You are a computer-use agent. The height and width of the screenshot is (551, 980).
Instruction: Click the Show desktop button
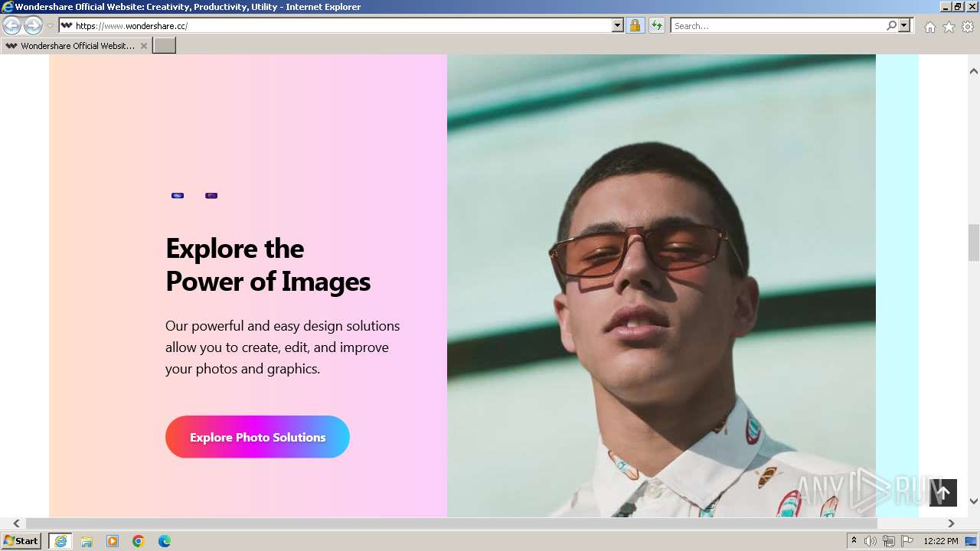pyautogui.click(x=972, y=541)
